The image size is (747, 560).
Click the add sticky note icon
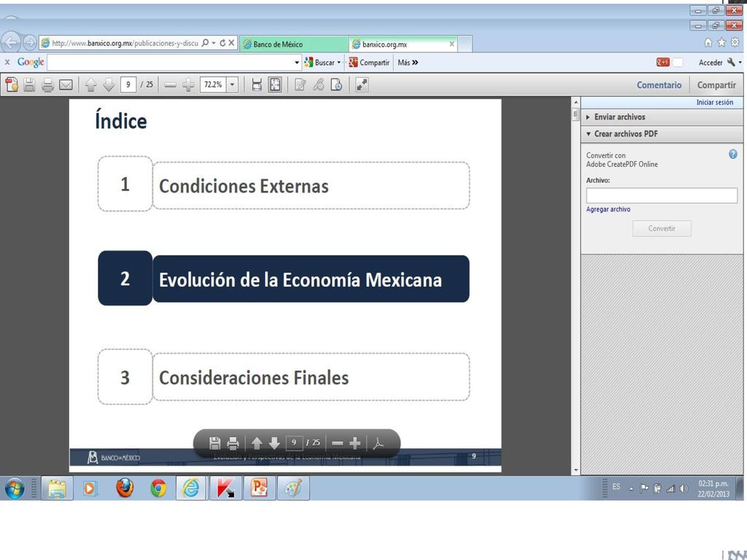(x=300, y=85)
